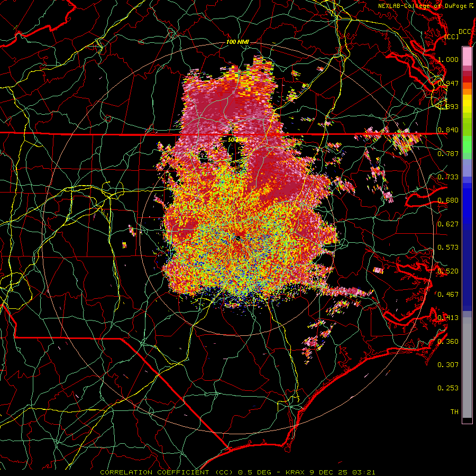This screenshot has width=476, height=476.
Task: Click the 0.627 legend value
Action: (x=448, y=224)
